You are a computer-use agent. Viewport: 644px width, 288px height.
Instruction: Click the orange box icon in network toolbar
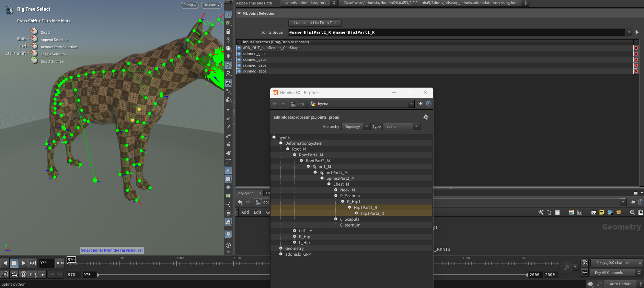(x=619, y=212)
